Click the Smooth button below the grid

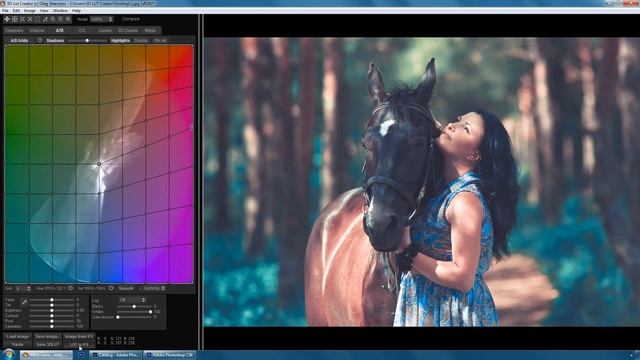(x=126, y=288)
